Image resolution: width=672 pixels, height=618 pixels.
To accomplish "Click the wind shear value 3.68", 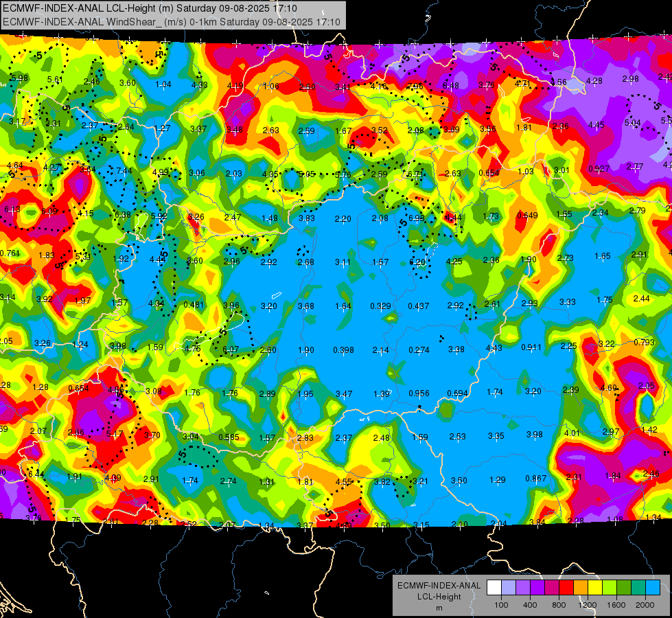I will (x=306, y=306).
